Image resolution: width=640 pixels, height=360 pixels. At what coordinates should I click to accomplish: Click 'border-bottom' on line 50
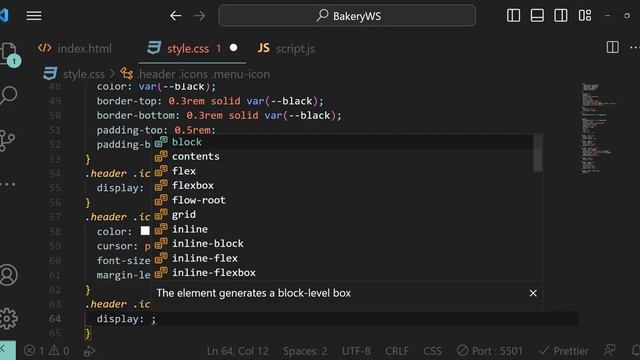[x=136, y=116]
